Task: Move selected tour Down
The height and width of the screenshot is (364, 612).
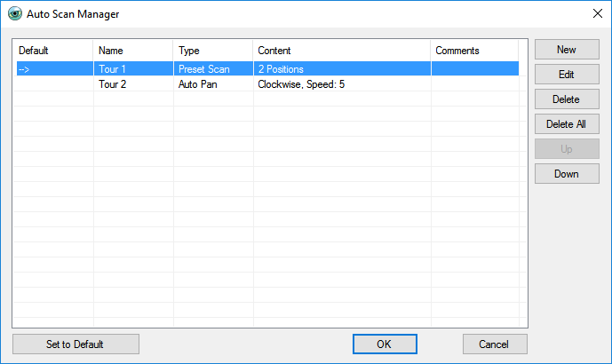Action: click(x=567, y=174)
